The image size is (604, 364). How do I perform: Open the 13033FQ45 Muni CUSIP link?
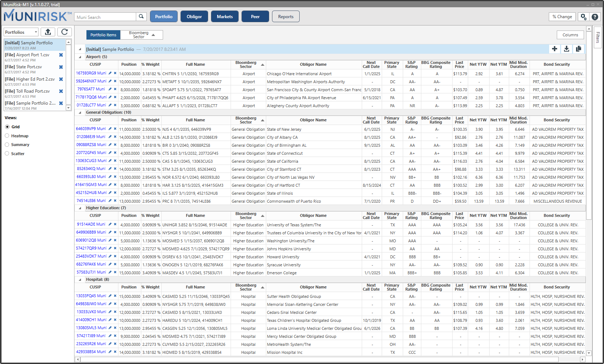tap(91, 296)
